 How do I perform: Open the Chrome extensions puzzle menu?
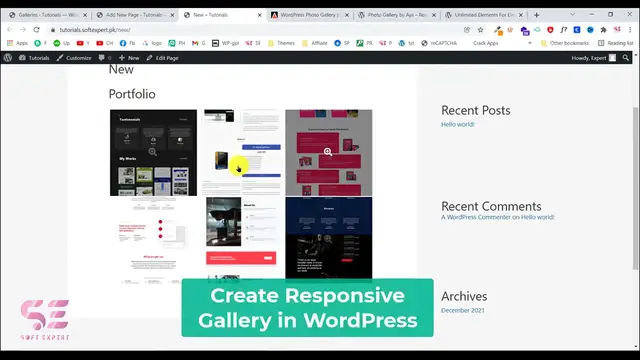[603, 30]
